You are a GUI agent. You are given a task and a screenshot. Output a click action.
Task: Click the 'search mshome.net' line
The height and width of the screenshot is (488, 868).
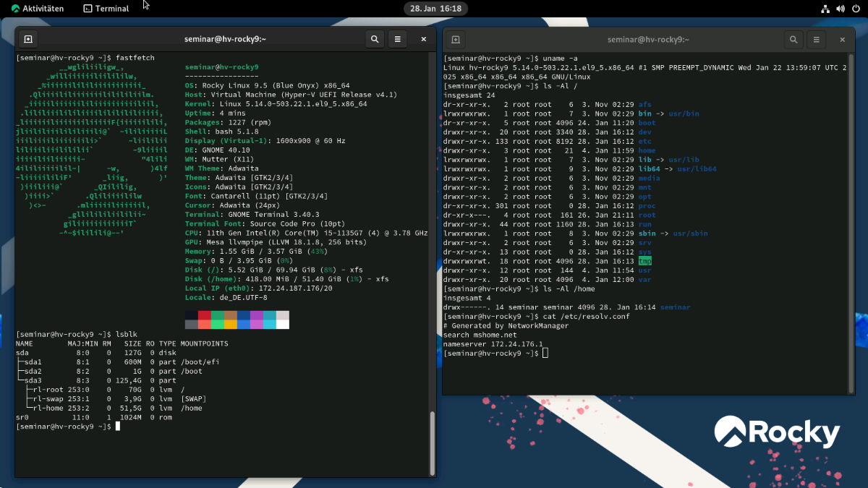point(480,334)
